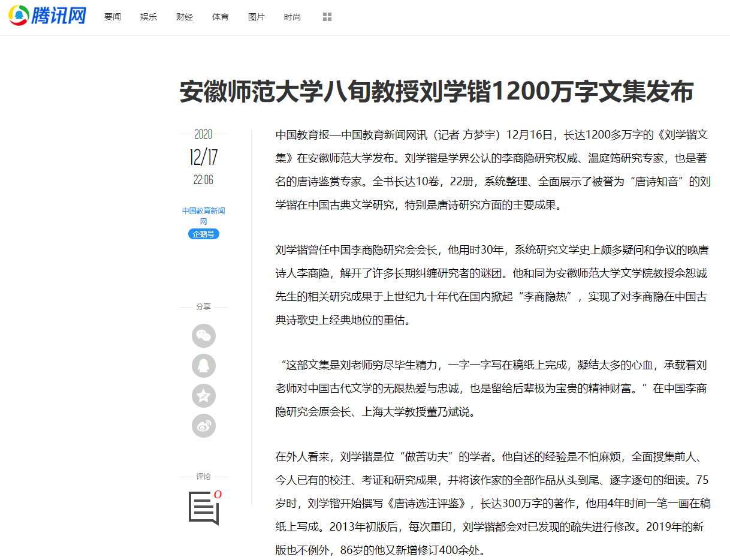Open the comments icon
This screenshot has height=560, width=730.
point(204,508)
